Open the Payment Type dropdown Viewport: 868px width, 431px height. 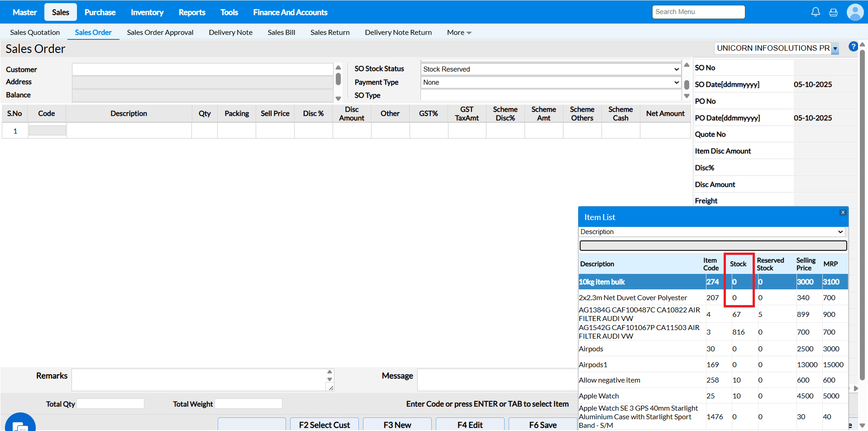(x=551, y=82)
